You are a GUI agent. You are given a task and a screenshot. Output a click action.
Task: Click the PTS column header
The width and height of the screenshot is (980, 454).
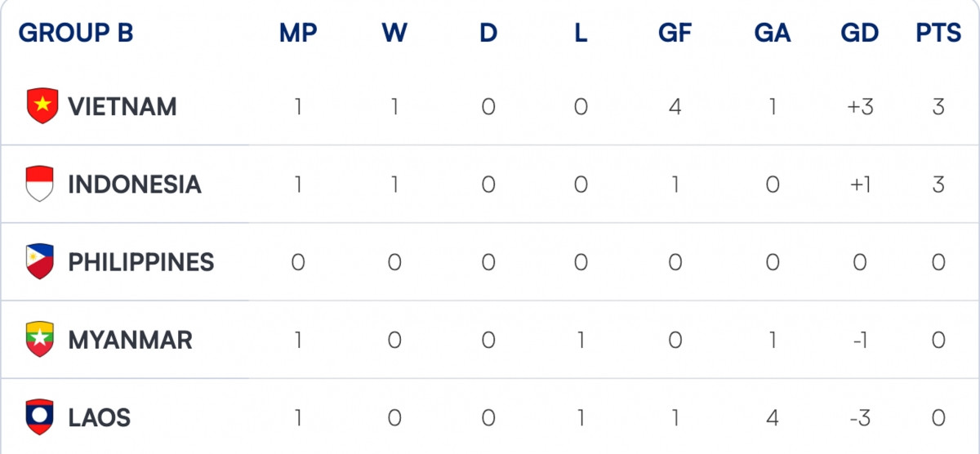tap(938, 33)
